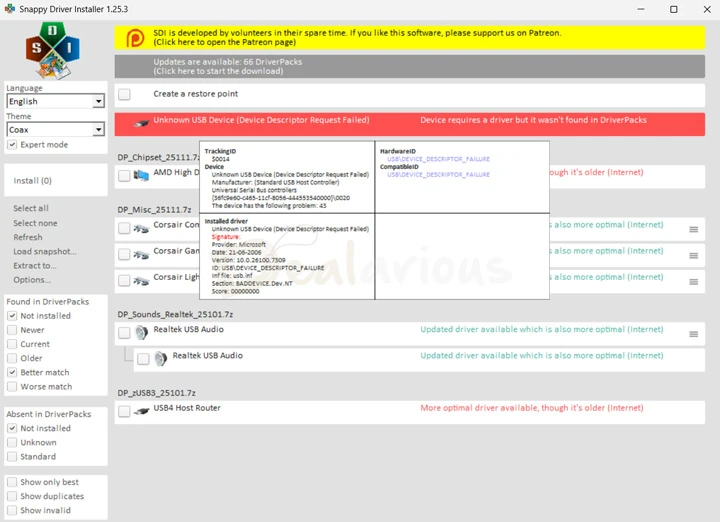This screenshot has height=522, width=720.
Task: Disable Expert mode checkbox
Action: 12,145
